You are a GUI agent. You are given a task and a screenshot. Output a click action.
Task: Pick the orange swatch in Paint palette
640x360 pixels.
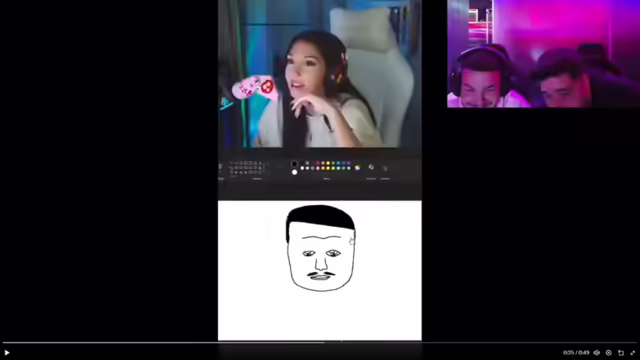click(x=323, y=163)
